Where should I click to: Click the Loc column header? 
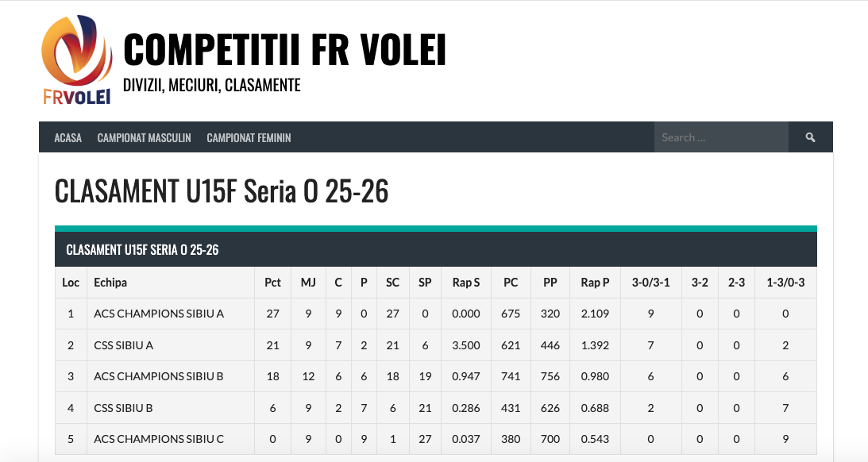point(71,283)
